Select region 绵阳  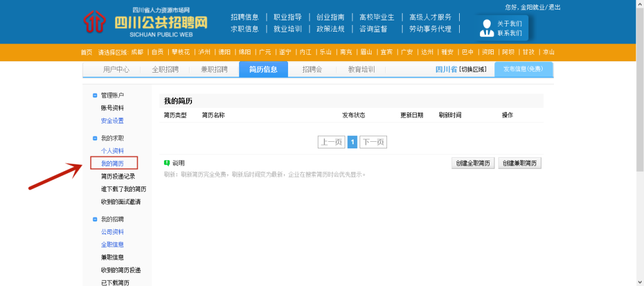(x=245, y=52)
